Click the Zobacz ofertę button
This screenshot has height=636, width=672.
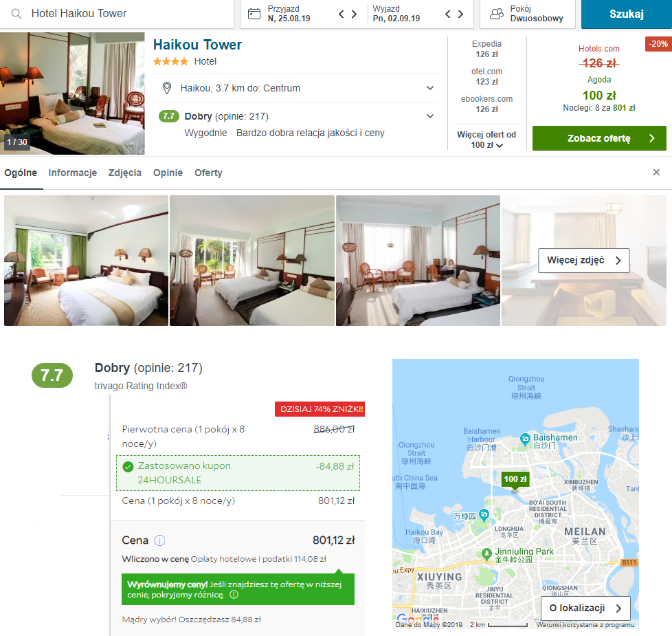pyautogui.click(x=599, y=138)
